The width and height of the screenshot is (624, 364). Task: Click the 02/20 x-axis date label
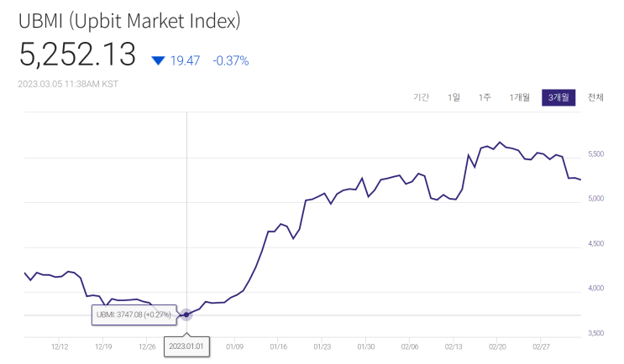point(497,347)
